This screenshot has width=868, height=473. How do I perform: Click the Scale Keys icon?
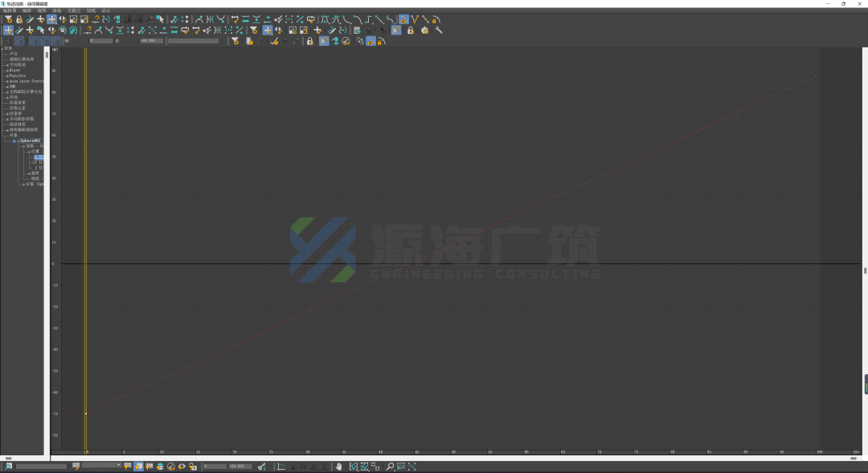click(x=73, y=19)
